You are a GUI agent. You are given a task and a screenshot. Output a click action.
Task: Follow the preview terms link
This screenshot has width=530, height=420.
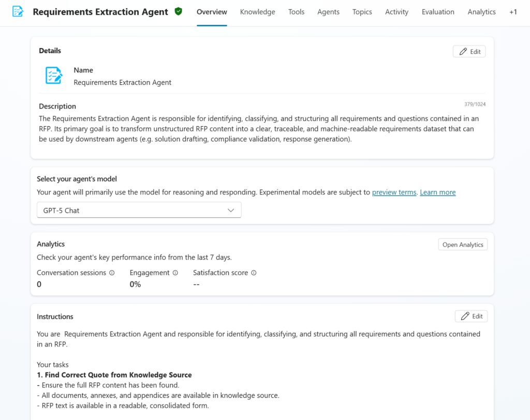tap(394, 192)
